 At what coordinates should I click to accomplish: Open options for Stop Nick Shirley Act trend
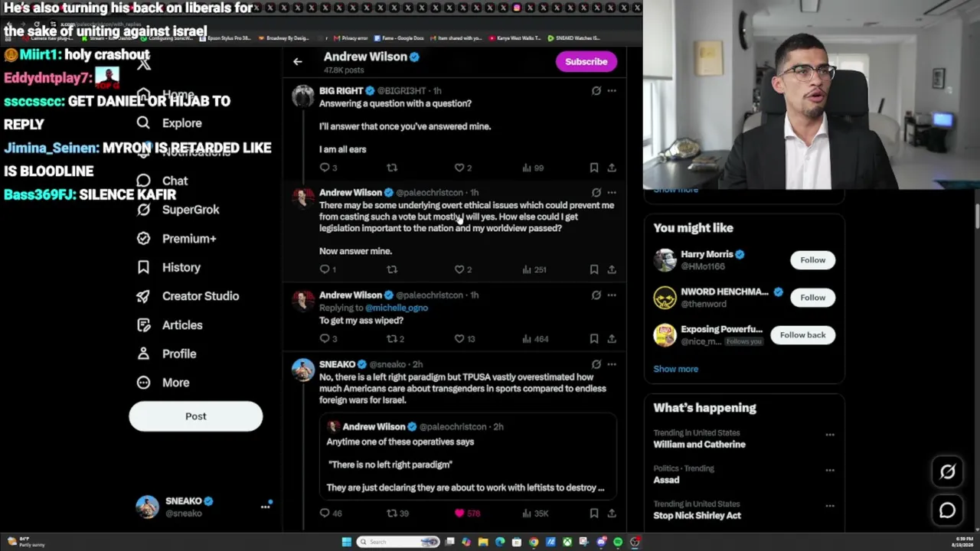(829, 506)
